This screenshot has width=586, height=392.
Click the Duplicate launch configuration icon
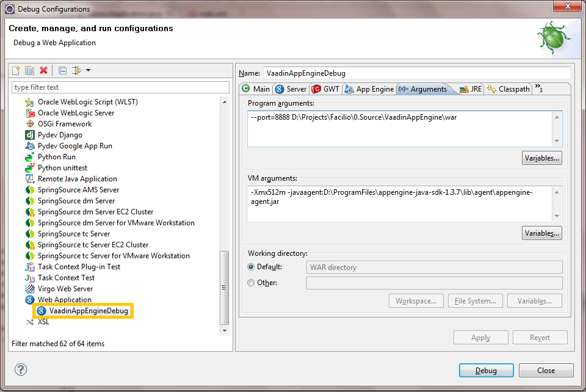coord(29,71)
